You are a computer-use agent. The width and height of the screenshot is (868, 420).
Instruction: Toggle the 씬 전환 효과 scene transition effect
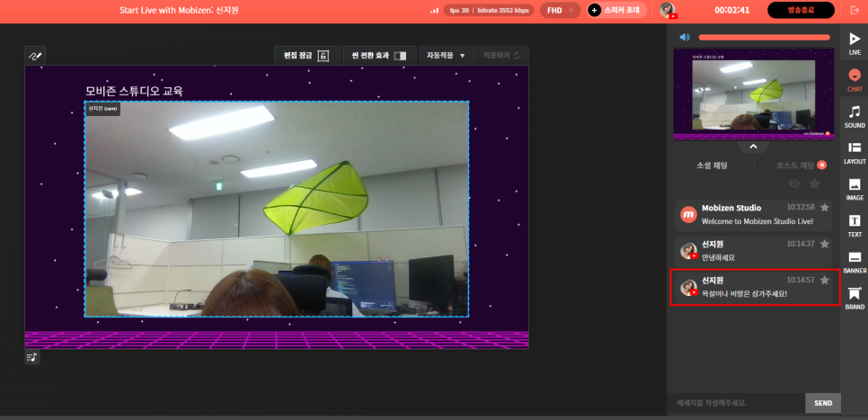tap(378, 56)
